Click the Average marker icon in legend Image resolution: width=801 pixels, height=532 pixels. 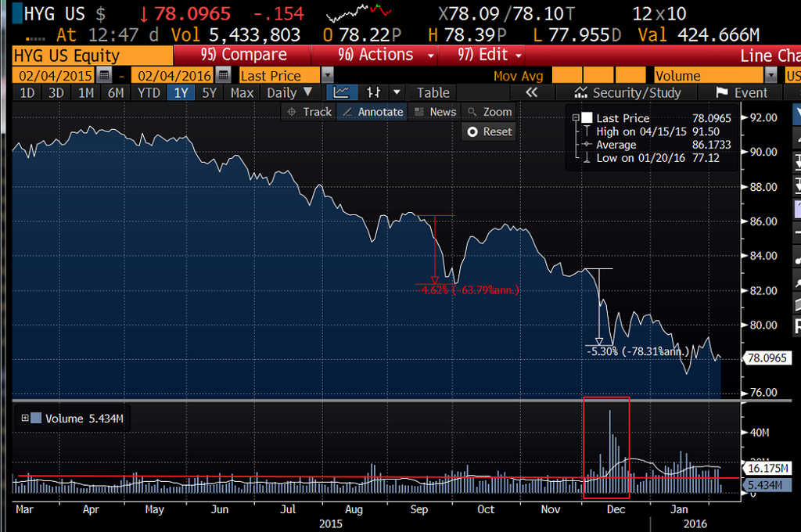point(587,145)
